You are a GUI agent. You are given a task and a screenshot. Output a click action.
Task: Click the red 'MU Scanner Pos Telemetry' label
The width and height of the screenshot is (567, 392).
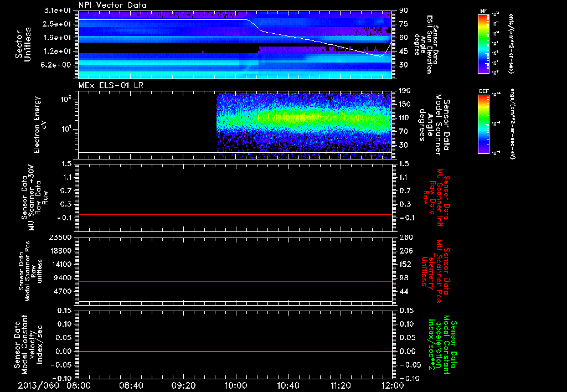435,271
